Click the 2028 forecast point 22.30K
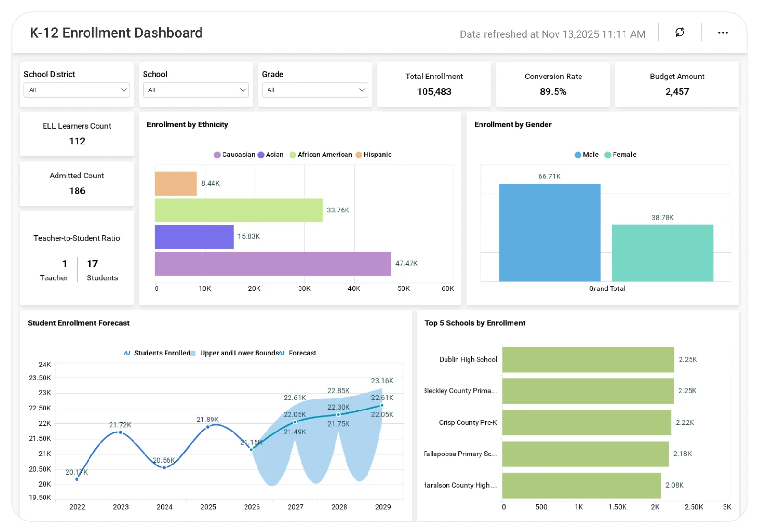 click(338, 415)
